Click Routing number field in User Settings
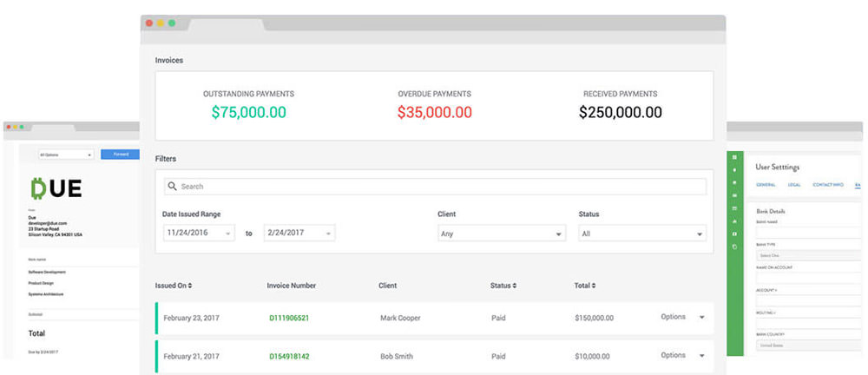The height and width of the screenshot is (375, 868). coord(809,323)
